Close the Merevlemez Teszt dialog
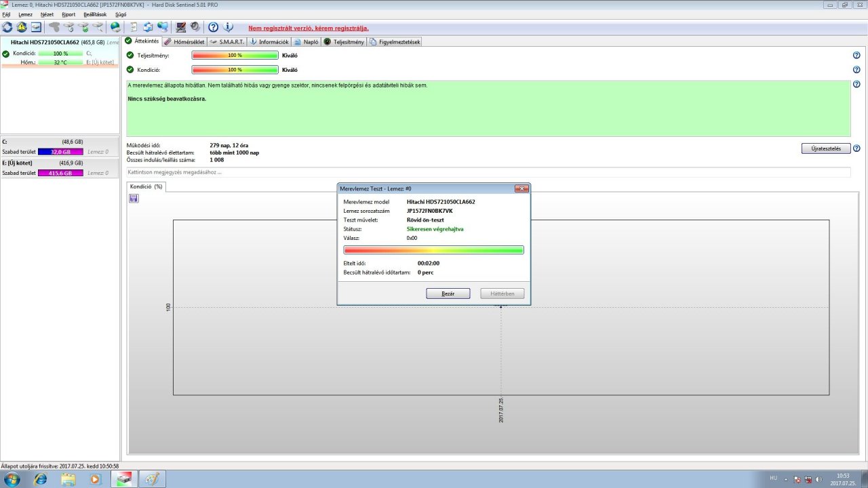868x488 pixels. pos(521,188)
